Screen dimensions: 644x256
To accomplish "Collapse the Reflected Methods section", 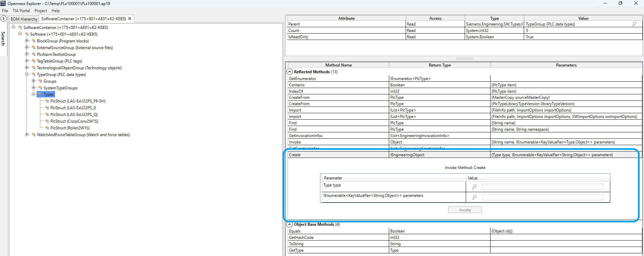I will click(290, 72).
